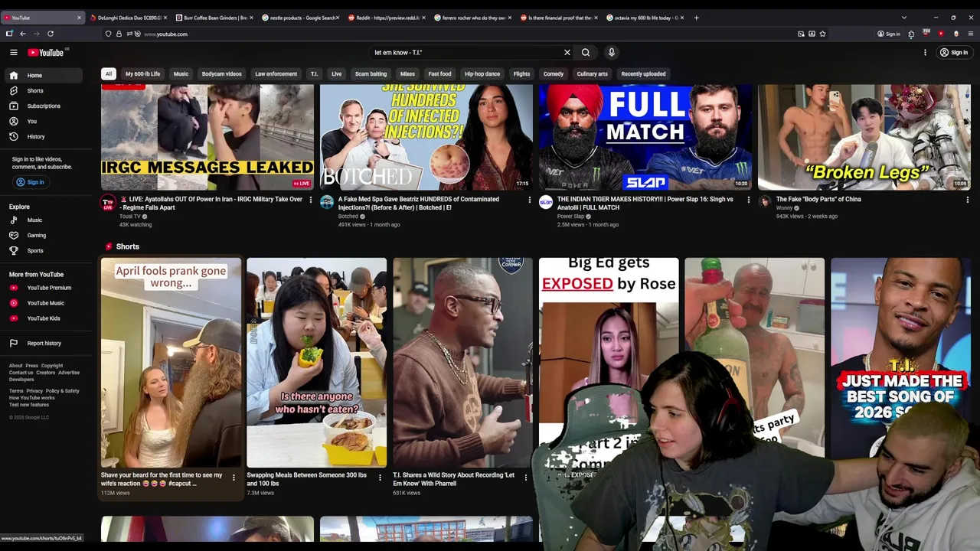The width and height of the screenshot is (980, 551).
Task: Select the All filter chip
Action: point(109,74)
